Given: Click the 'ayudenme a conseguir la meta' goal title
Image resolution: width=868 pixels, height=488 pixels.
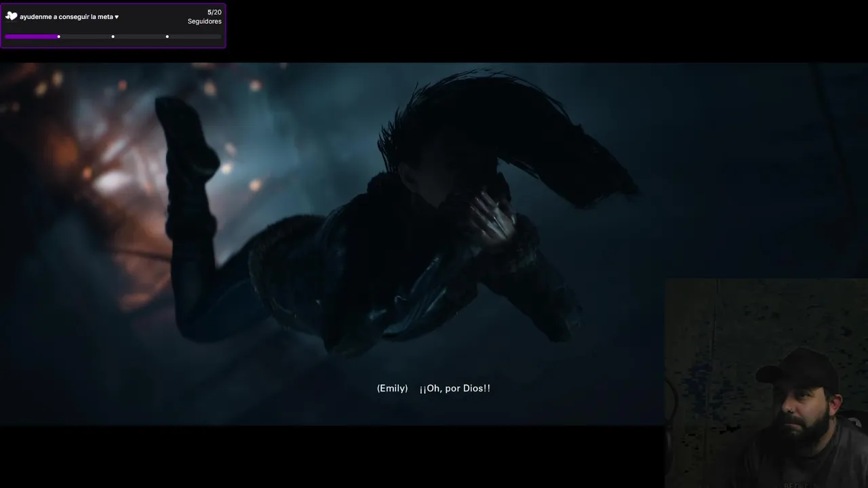Looking at the screenshot, I should pos(69,17).
